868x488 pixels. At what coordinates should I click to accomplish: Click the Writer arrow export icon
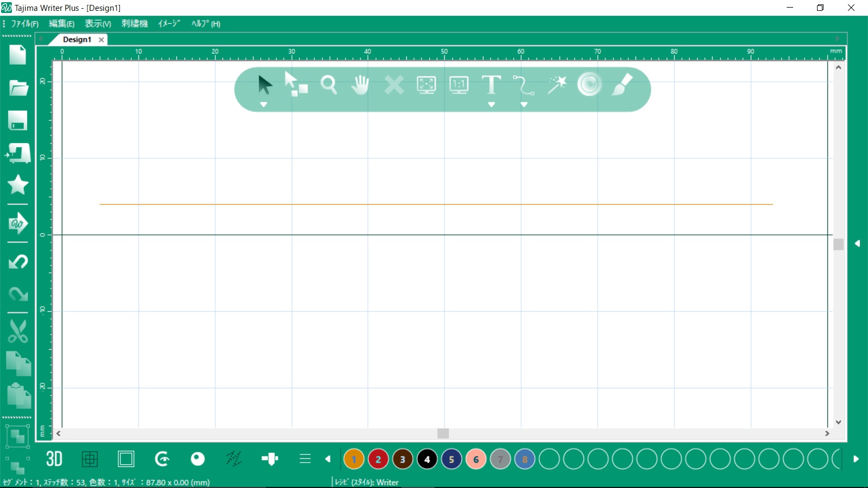click(18, 223)
